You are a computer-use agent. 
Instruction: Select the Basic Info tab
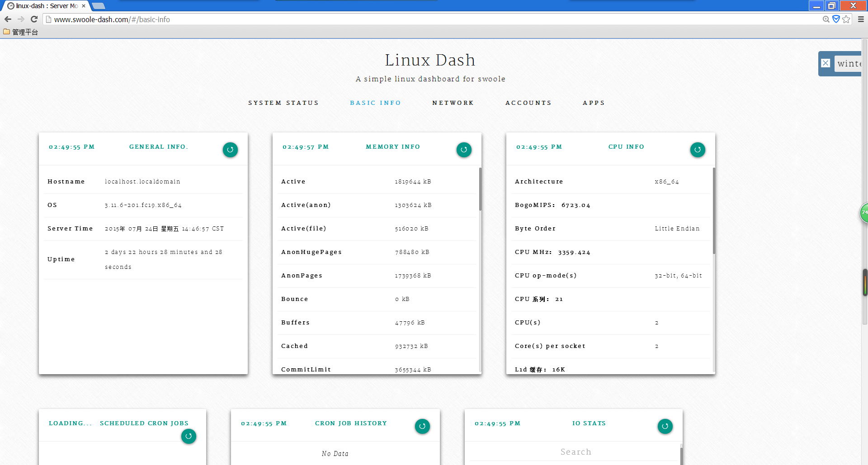tap(375, 103)
